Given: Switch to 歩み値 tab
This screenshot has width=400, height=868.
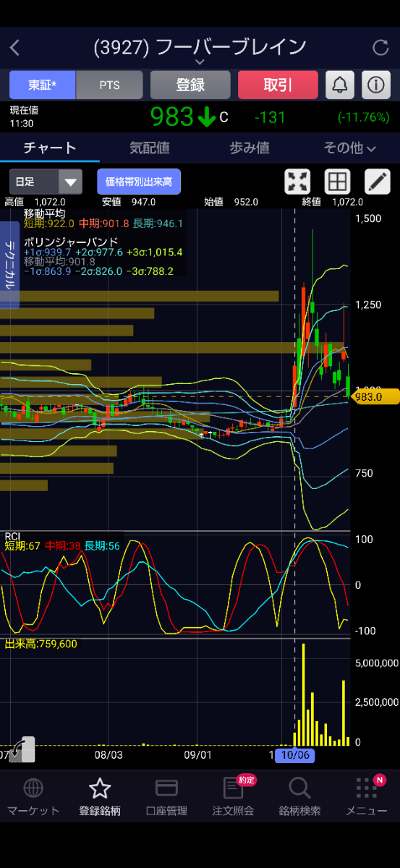Looking at the screenshot, I should point(250,148).
